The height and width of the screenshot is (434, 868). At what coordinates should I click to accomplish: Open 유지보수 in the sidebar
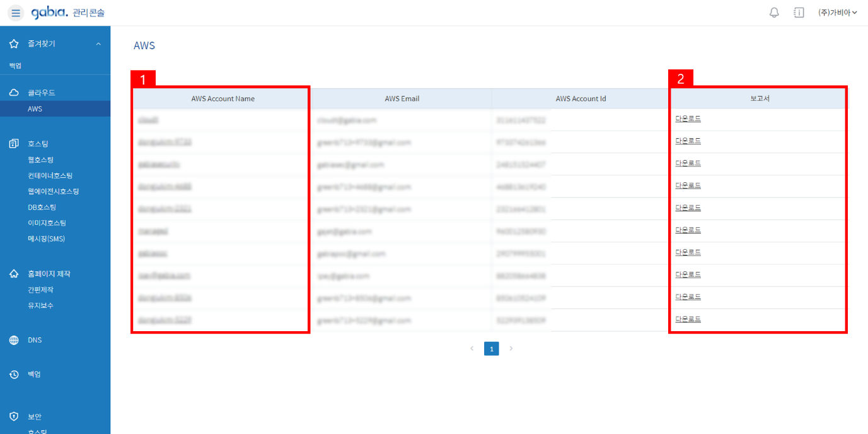tap(40, 305)
